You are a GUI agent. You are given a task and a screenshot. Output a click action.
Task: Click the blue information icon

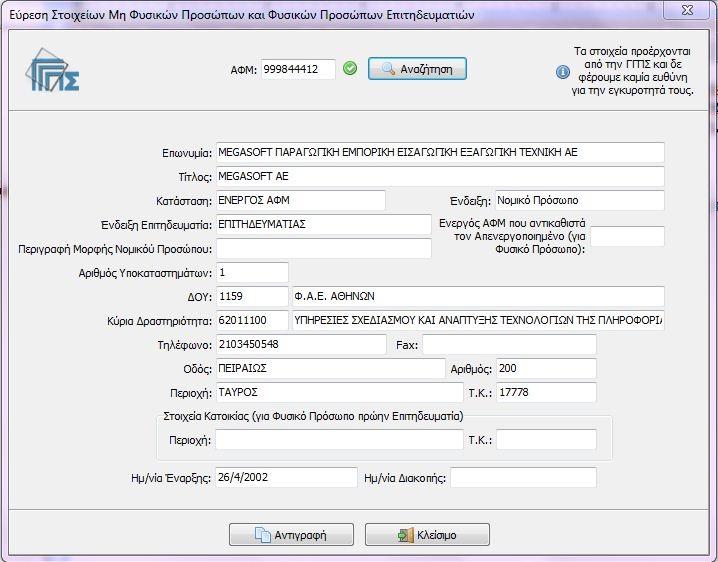coord(563,72)
